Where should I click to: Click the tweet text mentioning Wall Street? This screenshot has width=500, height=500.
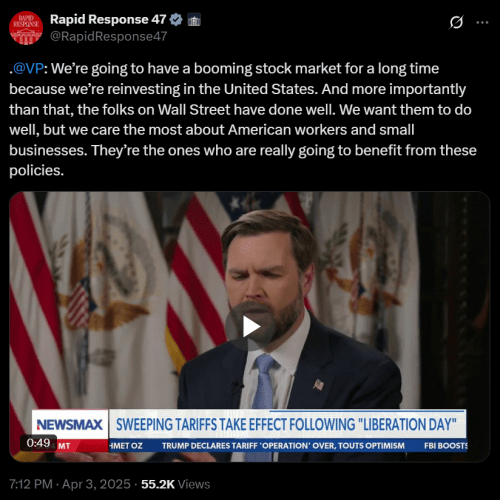coord(243,119)
